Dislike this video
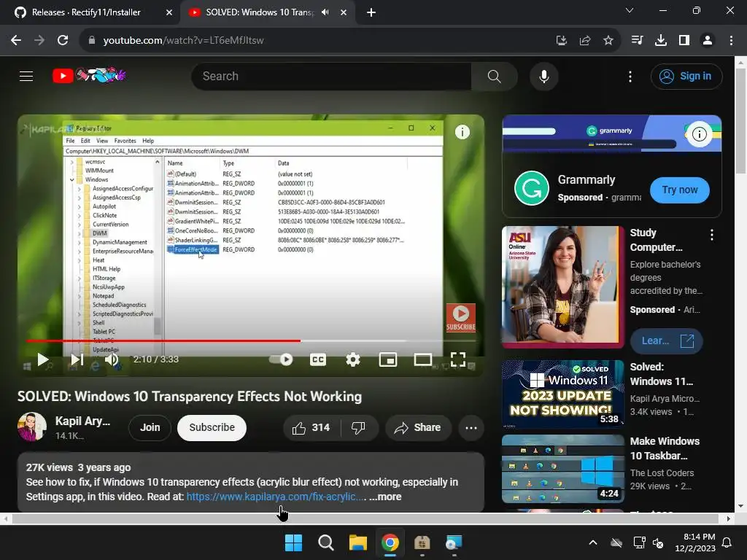The image size is (747, 560). (359, 427)
